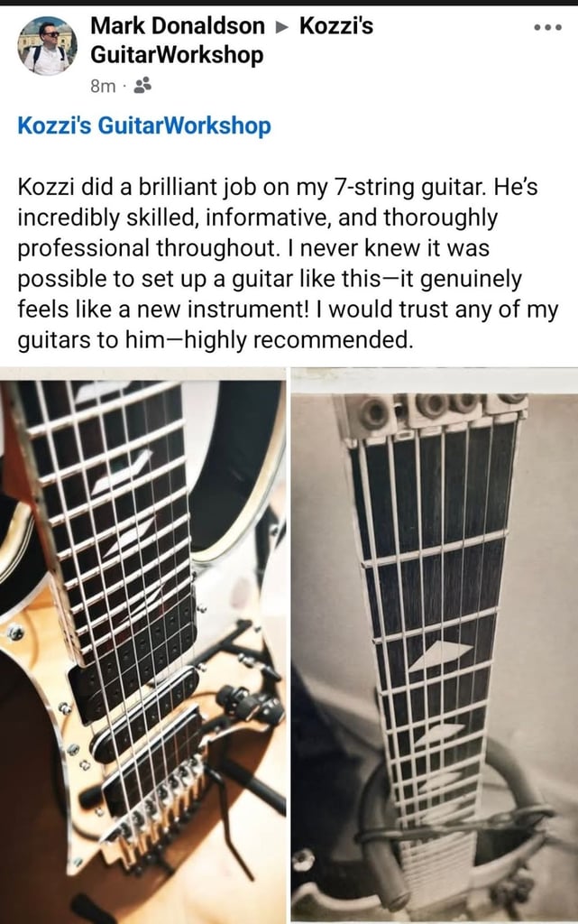
Task: Open the 8m post timestamp
Action: click(x=103, y=87)
